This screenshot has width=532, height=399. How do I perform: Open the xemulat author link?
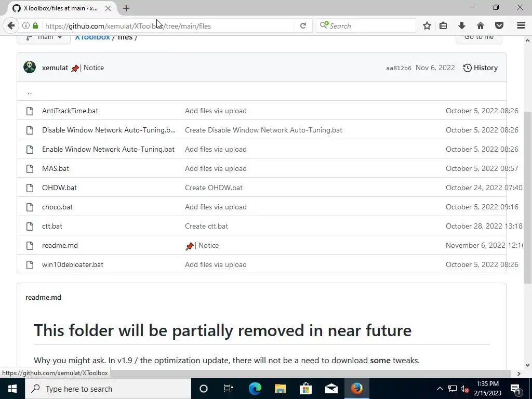point(55,68)
